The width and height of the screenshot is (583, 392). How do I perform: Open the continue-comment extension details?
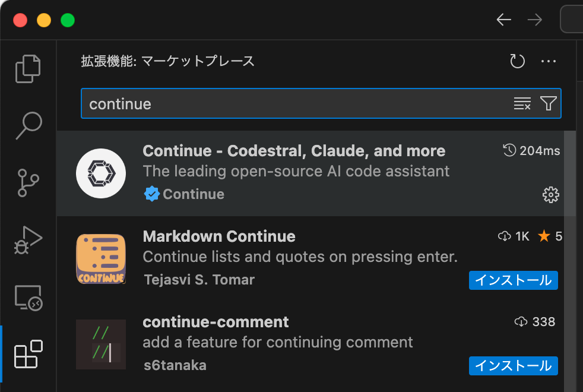click(216, 322)
